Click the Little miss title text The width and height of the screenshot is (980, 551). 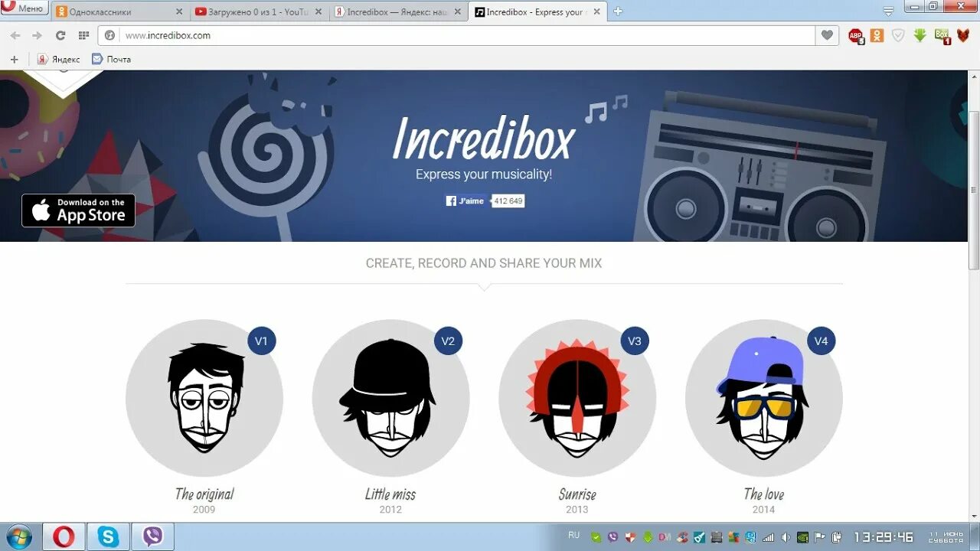[390, 494]
